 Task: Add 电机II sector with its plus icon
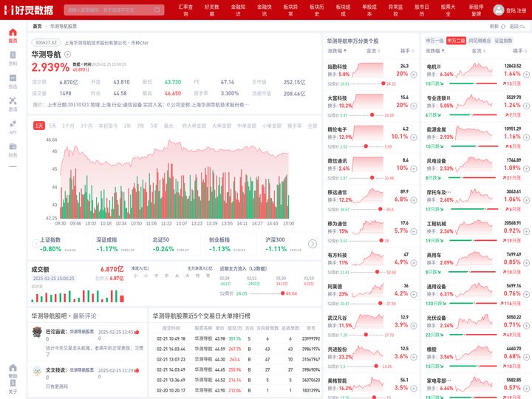click(526, 75)
